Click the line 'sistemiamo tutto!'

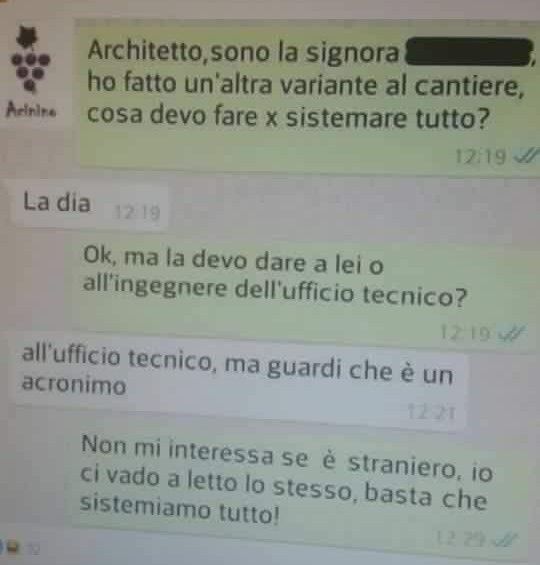pyautogui.click(x=179, y=508)
